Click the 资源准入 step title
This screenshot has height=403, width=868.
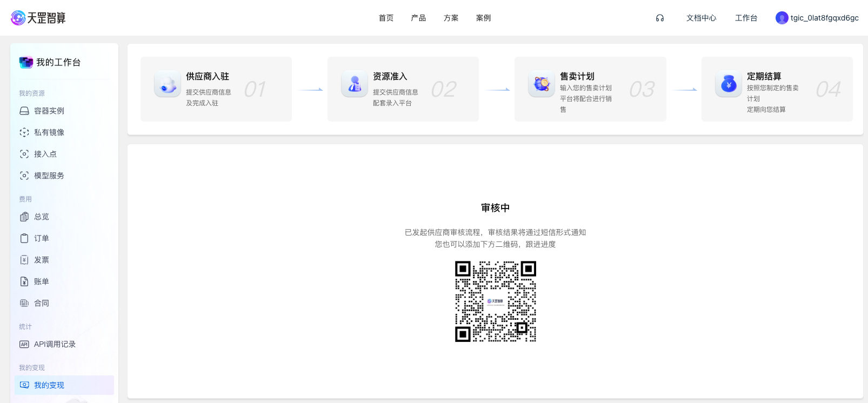pyautogui.click(x=390, y=76)
